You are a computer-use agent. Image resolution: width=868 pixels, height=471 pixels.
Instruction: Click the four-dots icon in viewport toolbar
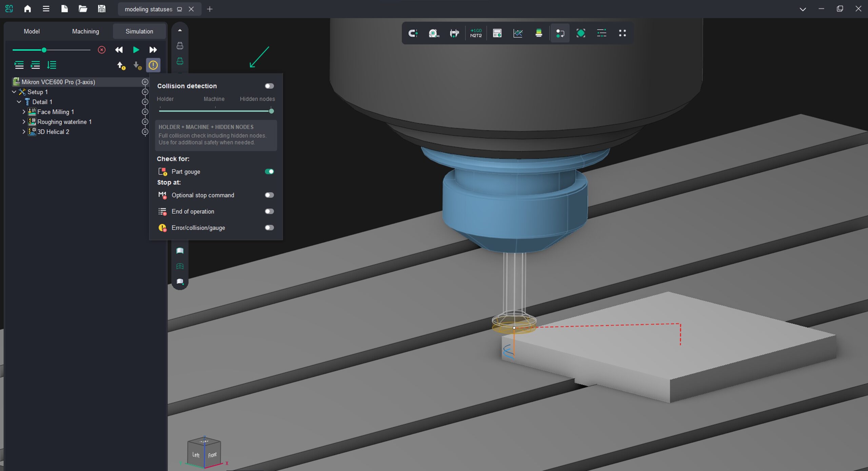point(622,33)
